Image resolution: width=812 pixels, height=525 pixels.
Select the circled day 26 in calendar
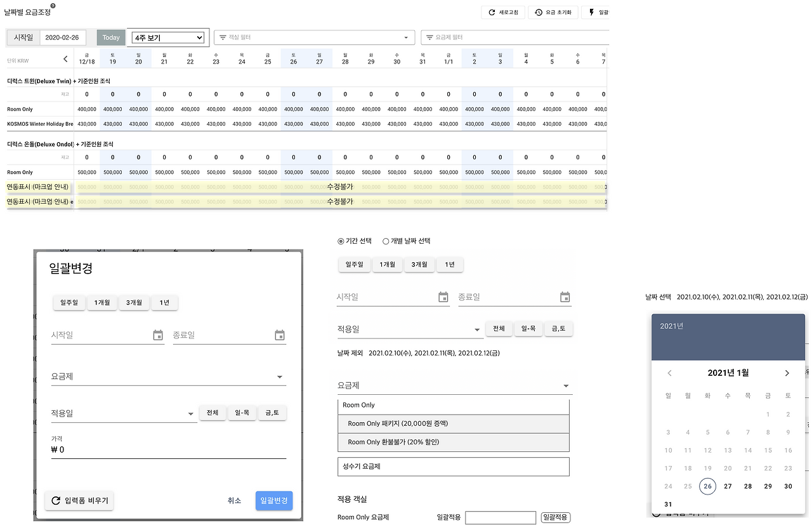click(x=707, y=486)
